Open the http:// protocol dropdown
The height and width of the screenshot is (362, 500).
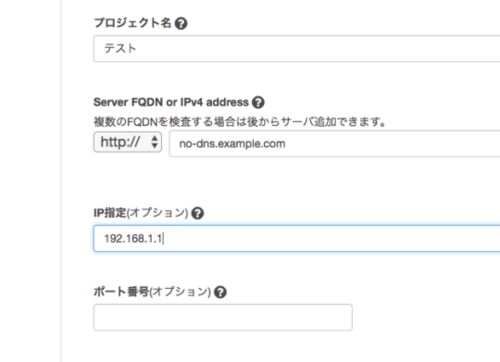[128, 142]
